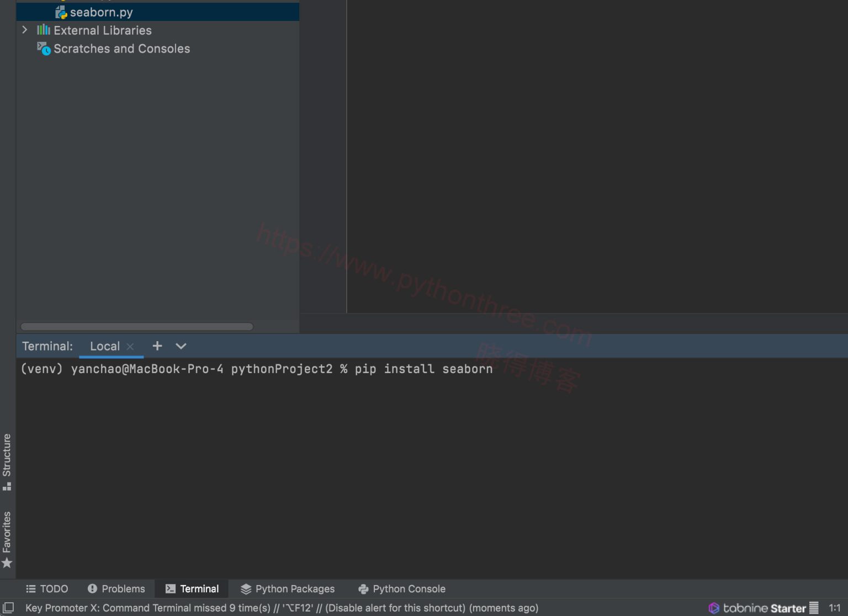Screen dimensions: 848x616
Task: Select the Local terminal tab
Action: [104, 346]
